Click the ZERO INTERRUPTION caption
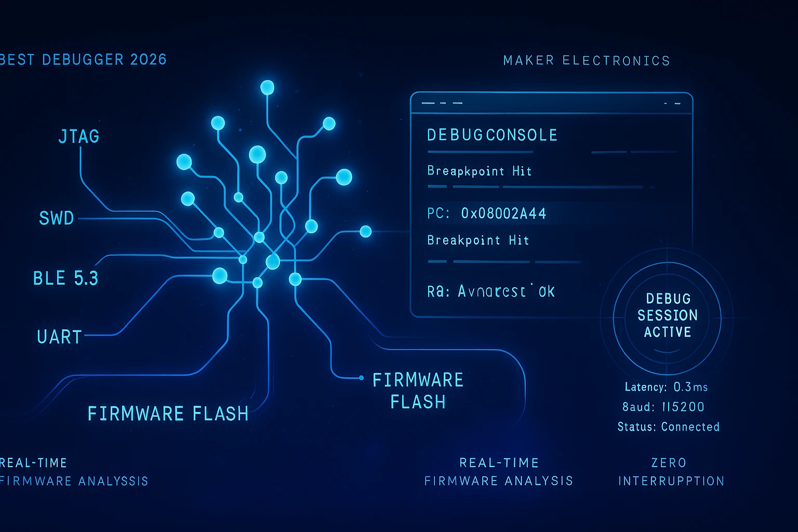The width and height of the screenshot is (798, 532). (x=671, y=472)
